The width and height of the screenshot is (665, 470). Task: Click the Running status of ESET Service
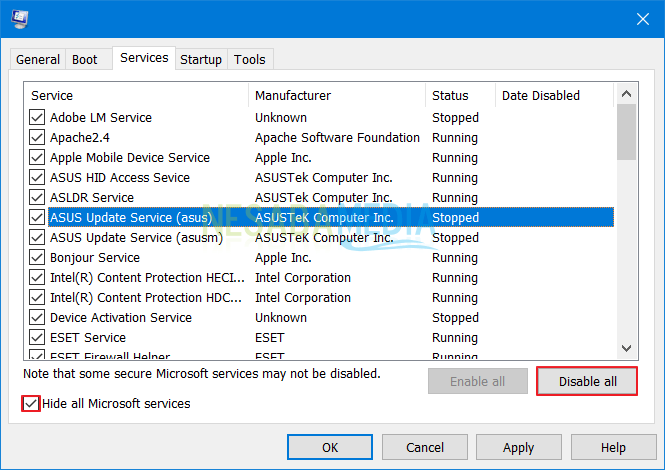455,338
